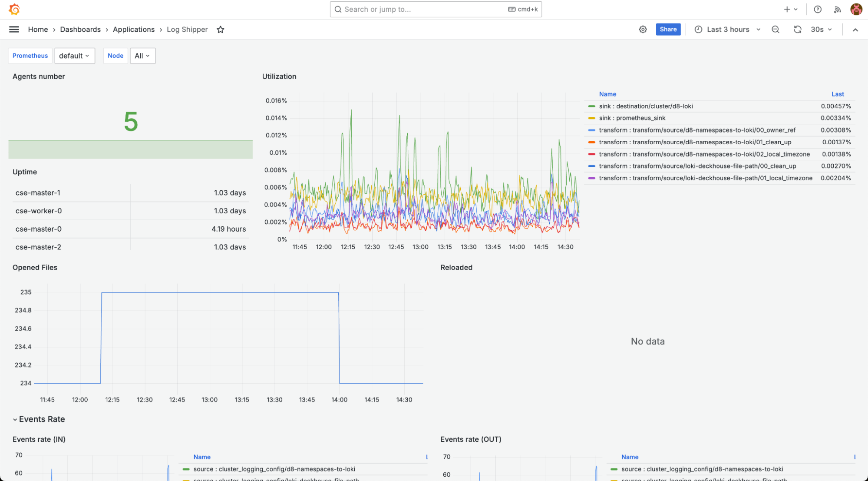868x481 pixels.
Task: Star the Log Shipper dashboard
Action: 221,30
